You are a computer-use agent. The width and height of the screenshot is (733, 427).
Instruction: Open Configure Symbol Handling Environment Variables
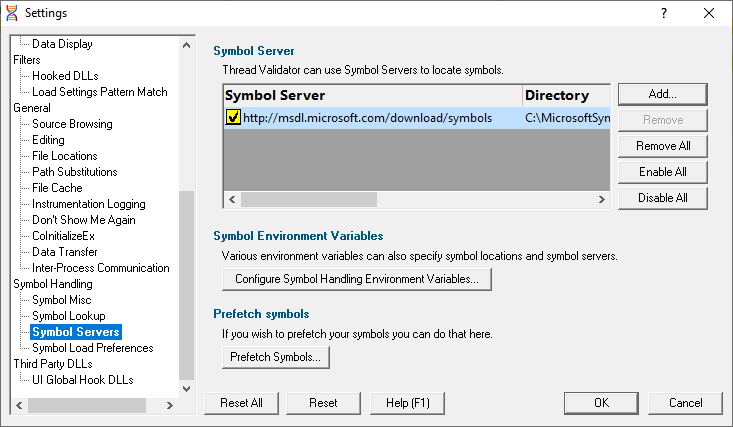click(x=357, y=279)
